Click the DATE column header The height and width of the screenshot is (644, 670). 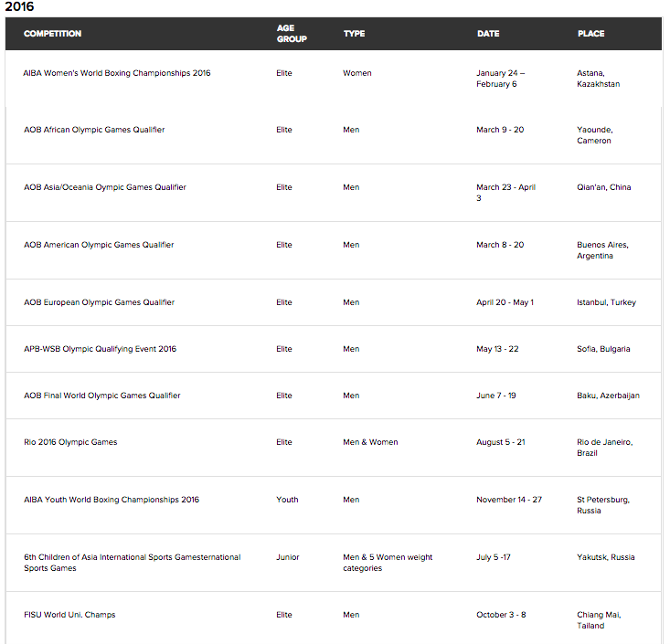tap(488, 34)
